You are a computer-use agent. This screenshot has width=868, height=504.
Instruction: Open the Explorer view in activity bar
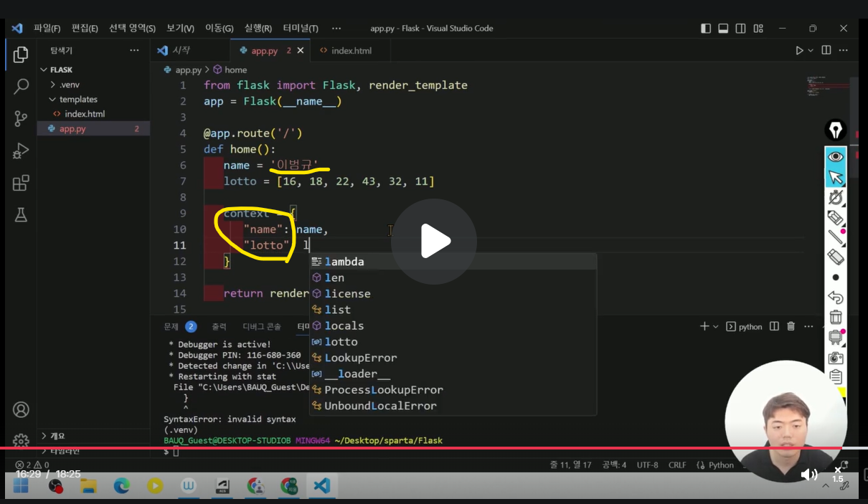point(21,54)
